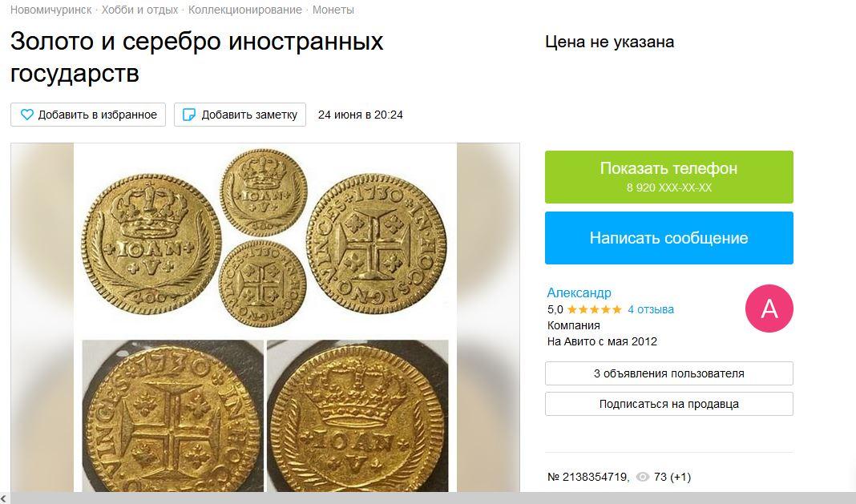Click the bottom horizontal scrollbar

click(432, 498)
